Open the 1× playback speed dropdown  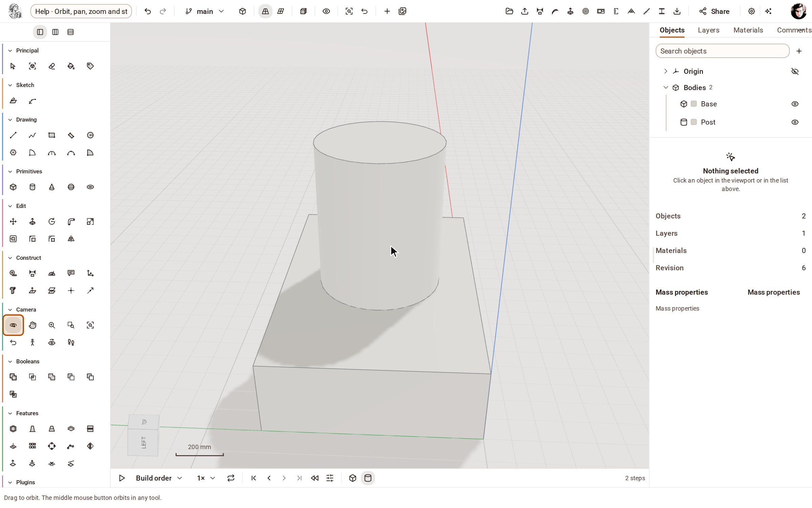(x=206, y=478)
